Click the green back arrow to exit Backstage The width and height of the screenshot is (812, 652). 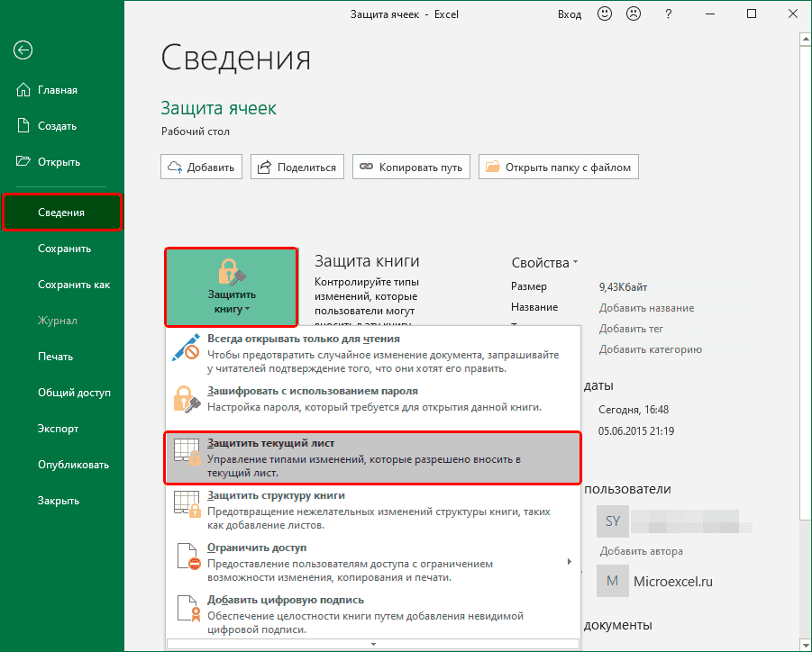pos(23,50)
